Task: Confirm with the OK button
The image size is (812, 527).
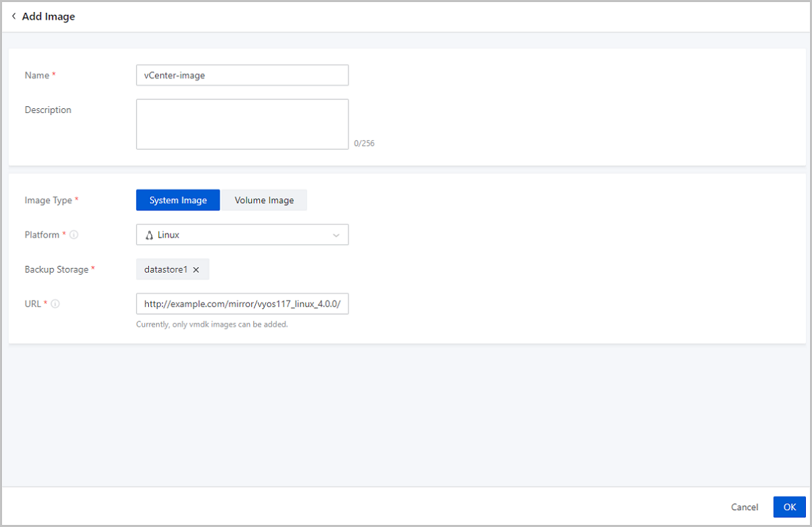Action: point(790,507)
